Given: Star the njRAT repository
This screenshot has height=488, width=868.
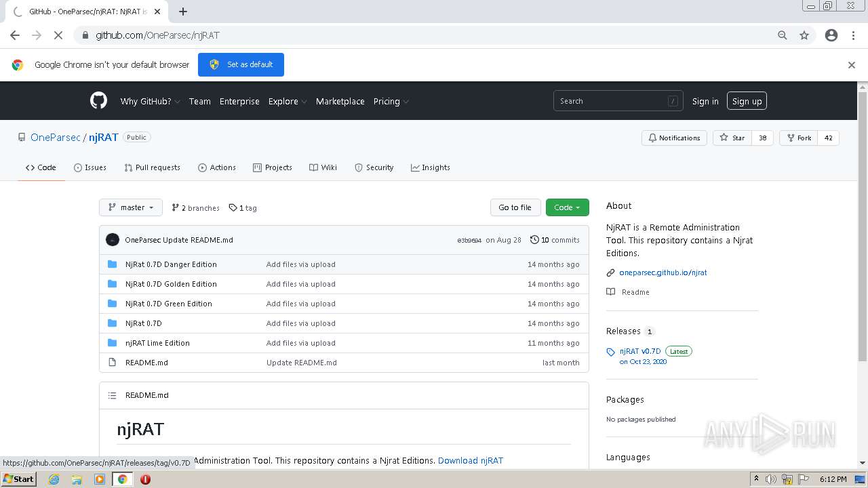Looking at the screenshot, I should (732, 138).
